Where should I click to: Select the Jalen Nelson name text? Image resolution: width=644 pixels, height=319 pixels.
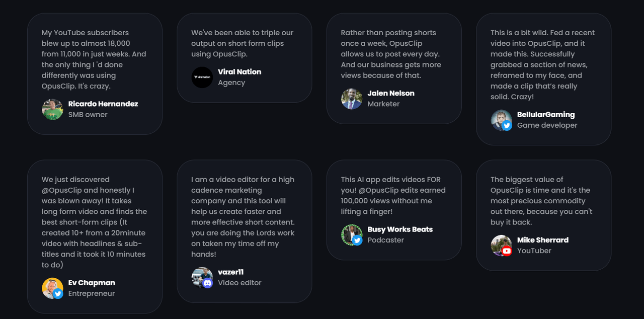[x=391, y=93]
